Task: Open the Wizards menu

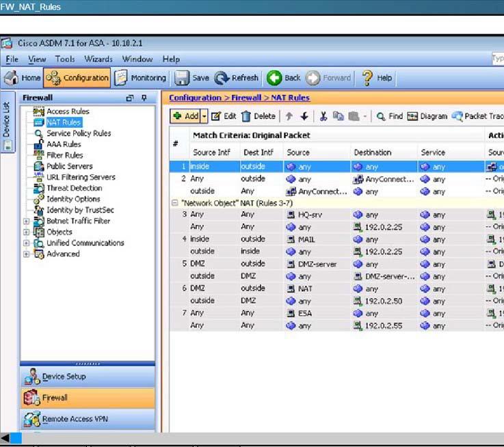Action: point(98,59)
